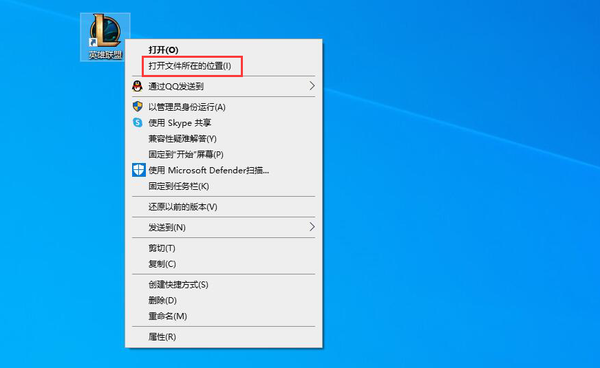Select the 英雄联盟 desktop shortcut icon
The image size is (600, 368).
105,37
